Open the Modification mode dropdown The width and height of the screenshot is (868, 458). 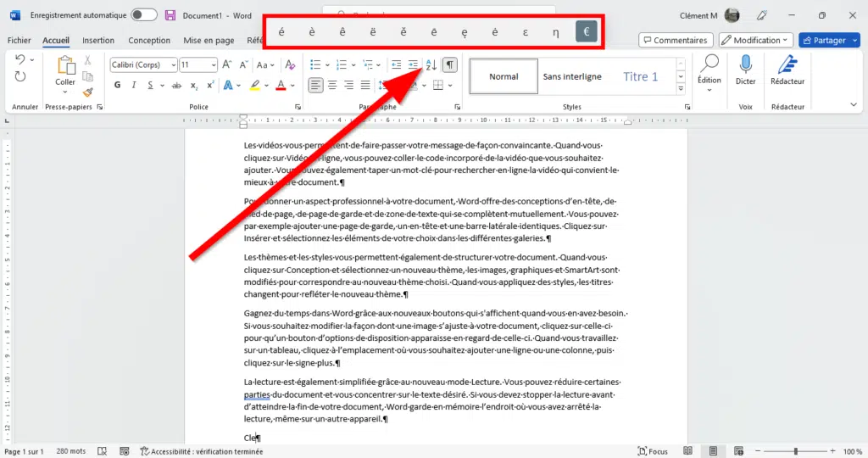tap(755, 40)
